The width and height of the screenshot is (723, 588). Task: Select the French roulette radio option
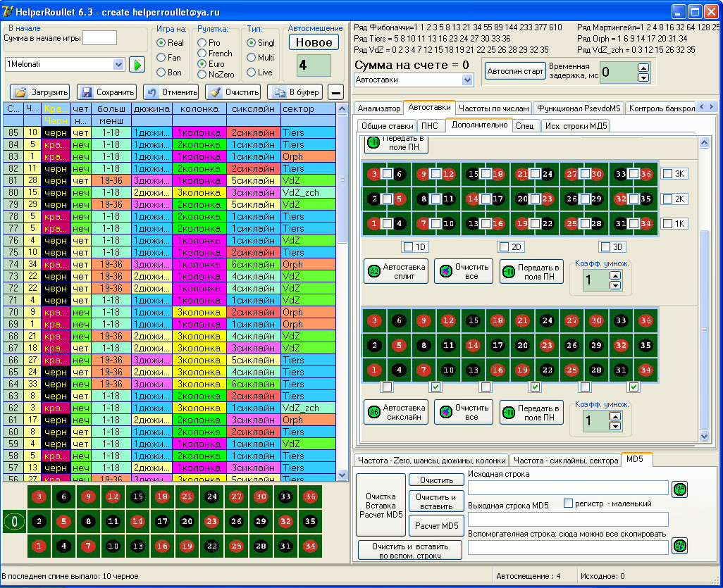pos(202,54)
